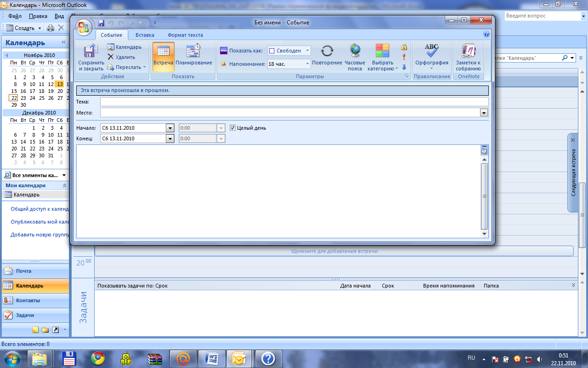Click Опубликовать мой календарь link
Screen dimensions: 588x368
click(40, 222)
